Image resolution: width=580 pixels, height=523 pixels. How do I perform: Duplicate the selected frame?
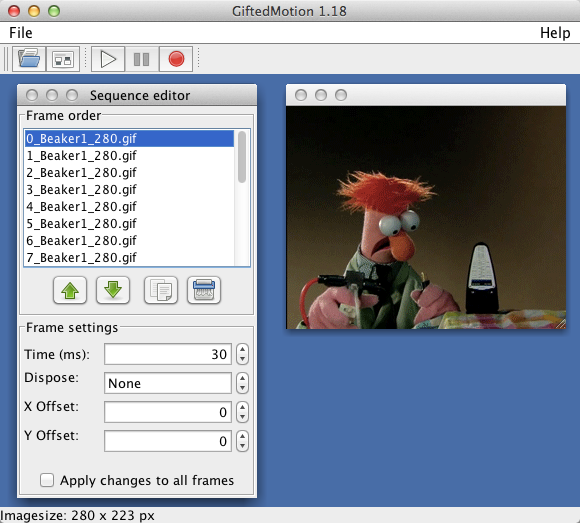point(161,290)
